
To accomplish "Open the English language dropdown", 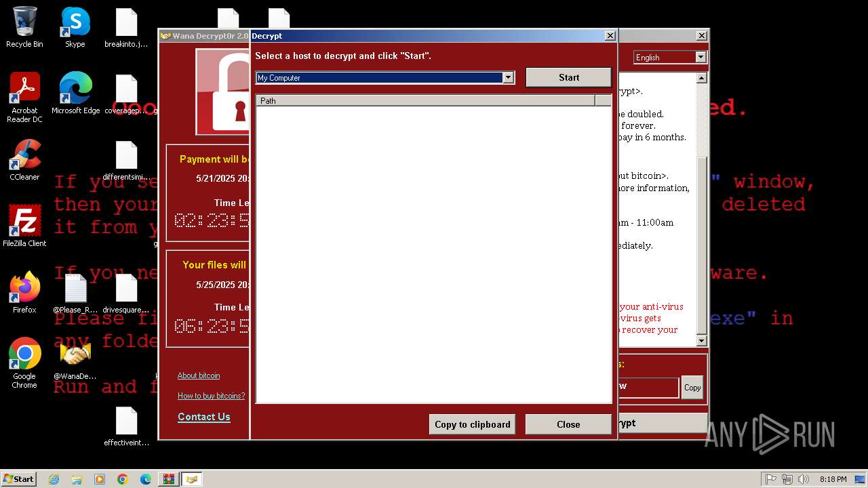I will click(x=701, y=58).
